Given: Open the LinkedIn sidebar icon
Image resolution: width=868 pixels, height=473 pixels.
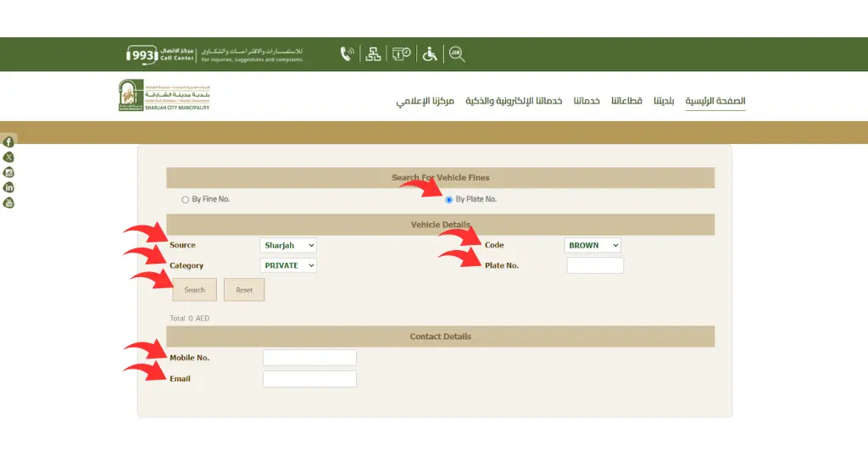Looking at the screenshot, I should [8, 187].
